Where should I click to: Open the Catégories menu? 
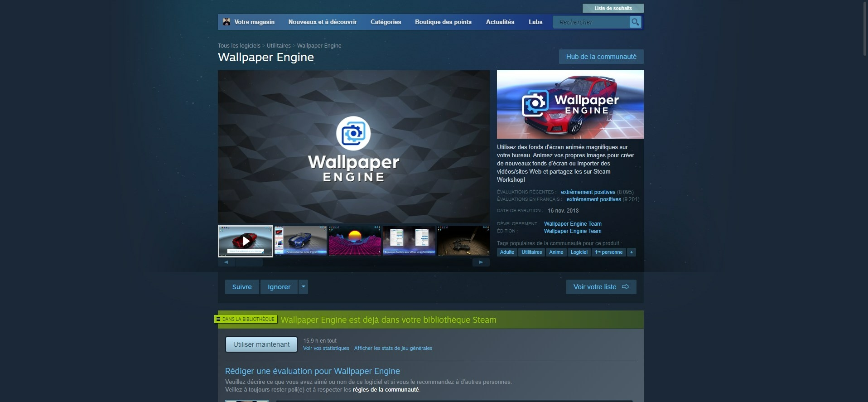coord(386,22)
